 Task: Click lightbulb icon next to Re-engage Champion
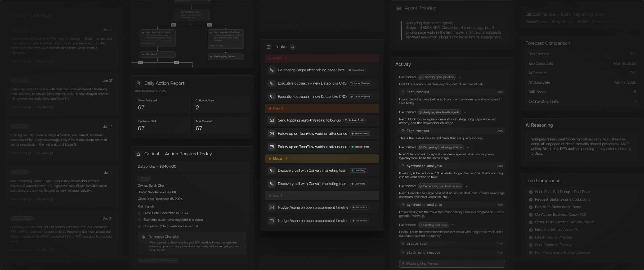click(143, 237)
